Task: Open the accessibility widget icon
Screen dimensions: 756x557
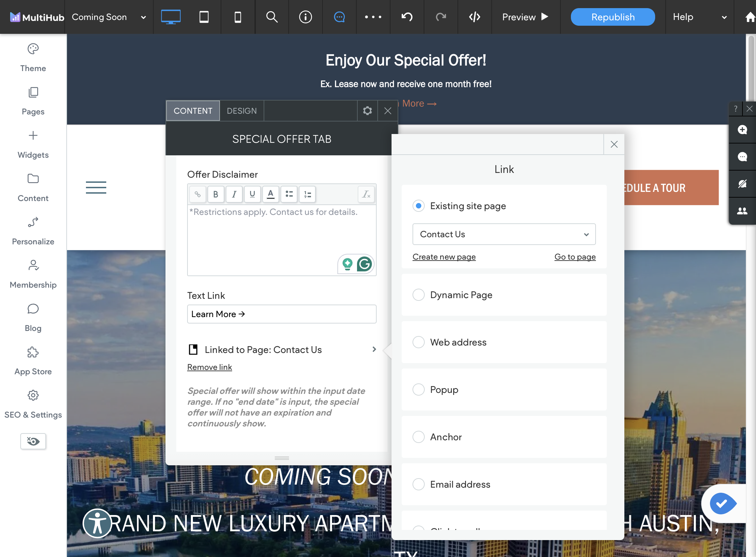Action: 97,523
